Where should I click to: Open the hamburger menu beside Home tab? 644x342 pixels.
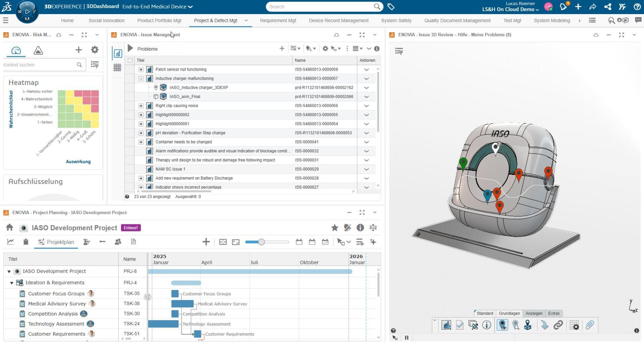point(5,20)
